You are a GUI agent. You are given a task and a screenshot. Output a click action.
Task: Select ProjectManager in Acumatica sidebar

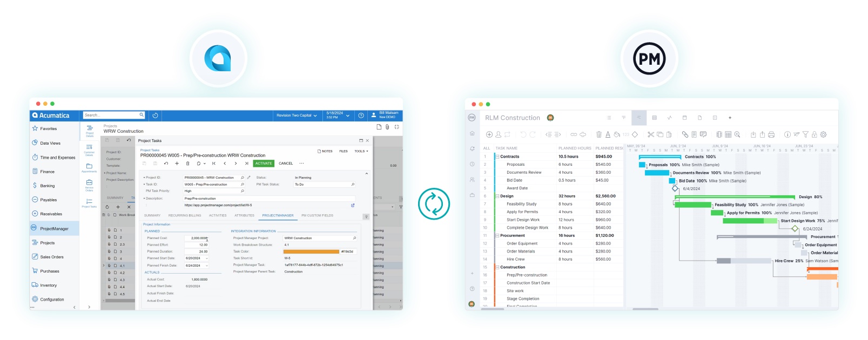click(54, 229)
